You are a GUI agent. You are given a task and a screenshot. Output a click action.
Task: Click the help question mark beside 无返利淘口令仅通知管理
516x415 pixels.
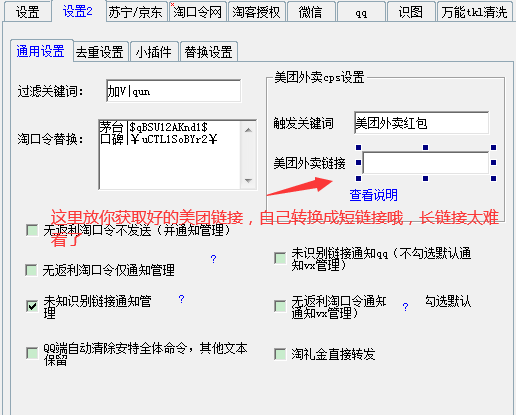213,259
